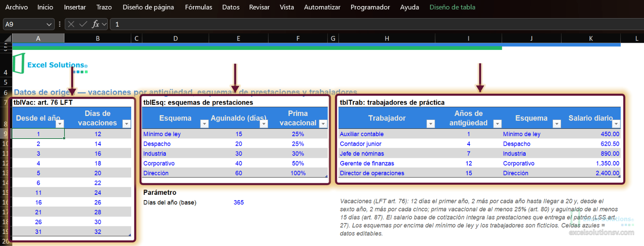The width and height of the screenshot is (644, 246).
Task: Switch to the Trazo tab
Action: (104, 7)
